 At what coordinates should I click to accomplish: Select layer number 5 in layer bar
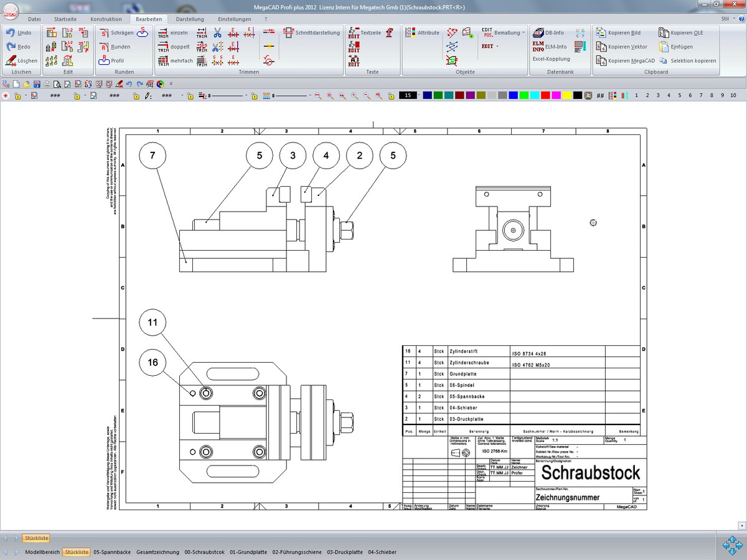tap(679, 96)
